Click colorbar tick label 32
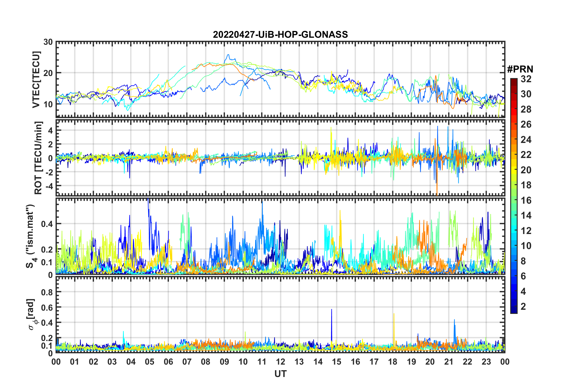 pos(526,79)
